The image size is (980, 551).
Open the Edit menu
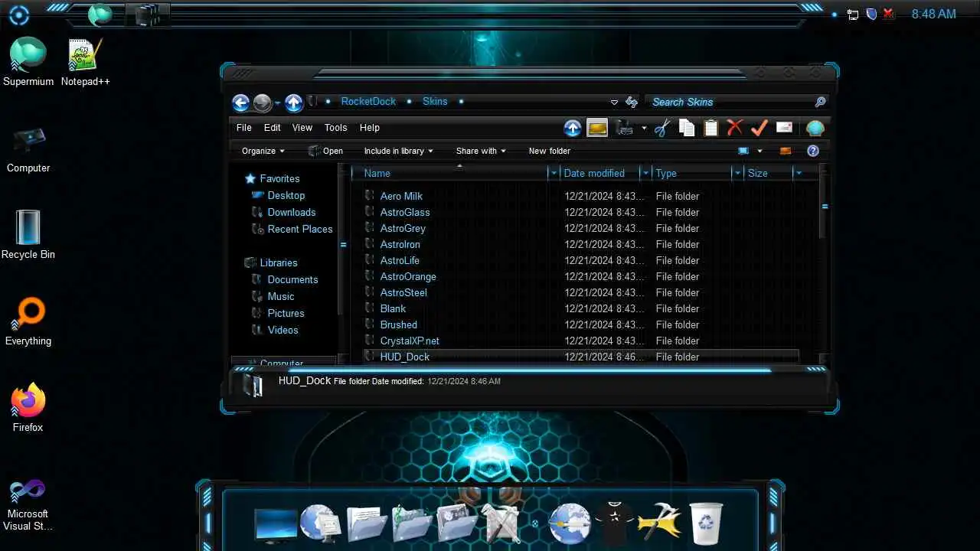[273, 128]
